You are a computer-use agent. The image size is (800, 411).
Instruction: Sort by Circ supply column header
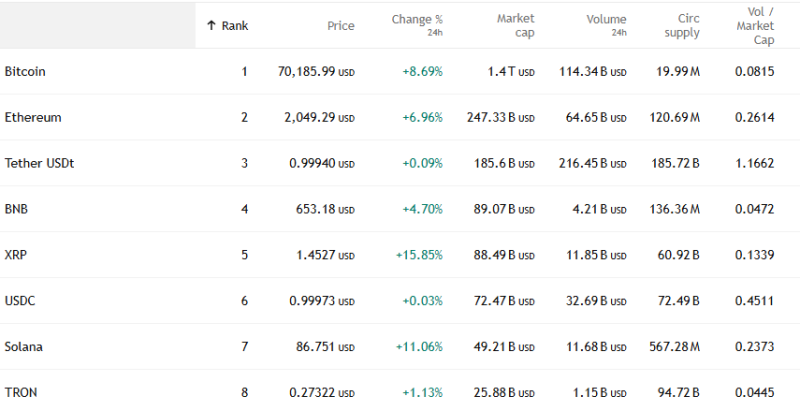pyautogui.click(x=682, y=25)
